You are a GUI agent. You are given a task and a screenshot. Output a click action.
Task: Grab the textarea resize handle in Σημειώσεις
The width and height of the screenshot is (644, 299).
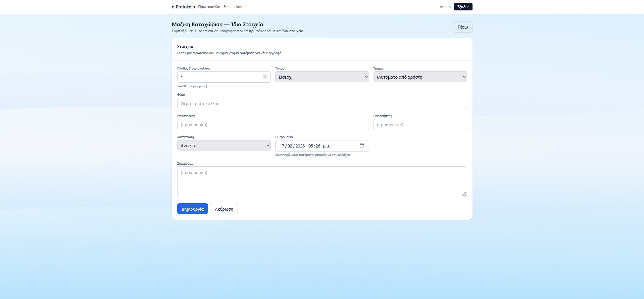[x=464, y=194]
